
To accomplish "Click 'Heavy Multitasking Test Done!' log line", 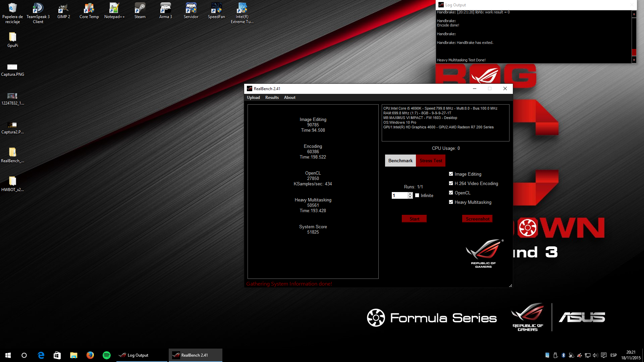I will tap(461, 60).
